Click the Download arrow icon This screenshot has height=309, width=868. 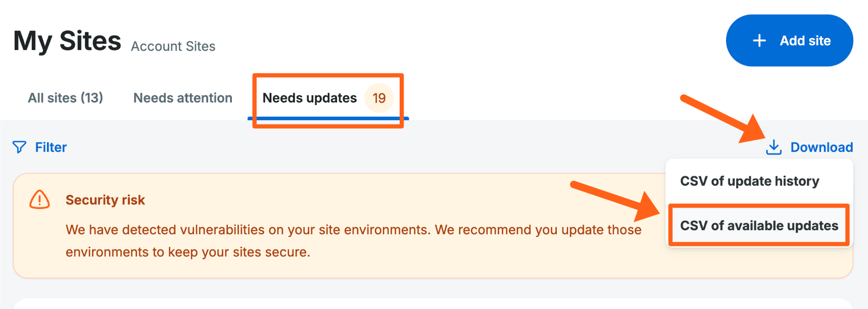click(x=774, y=147)
